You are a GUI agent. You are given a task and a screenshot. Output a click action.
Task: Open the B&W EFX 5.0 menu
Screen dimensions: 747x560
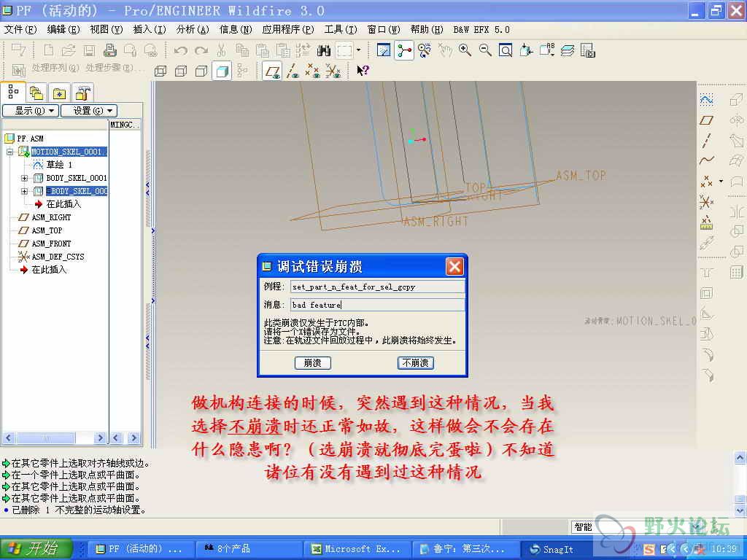coord(481,29)
